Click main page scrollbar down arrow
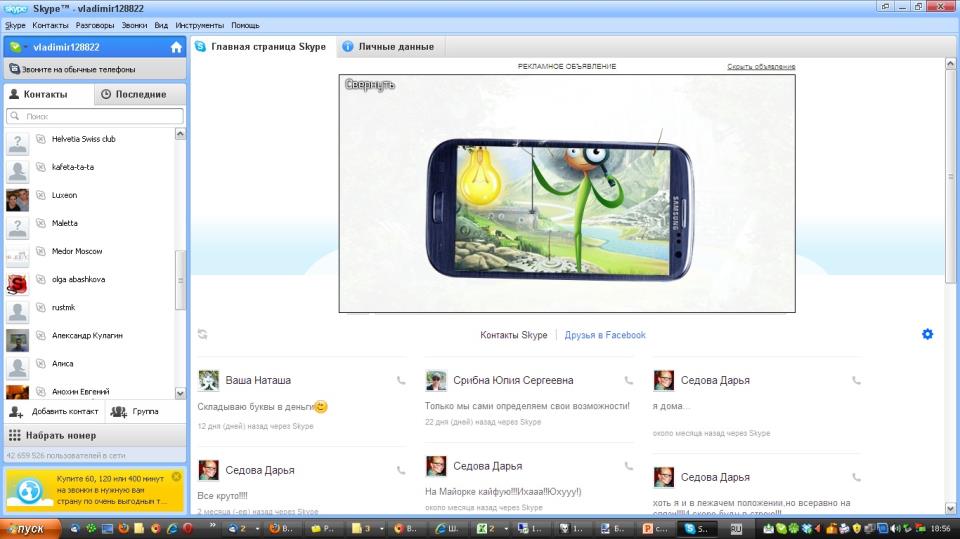Image resolution: width=960 pixels, height=539 pixels. (x=950, y=508)
